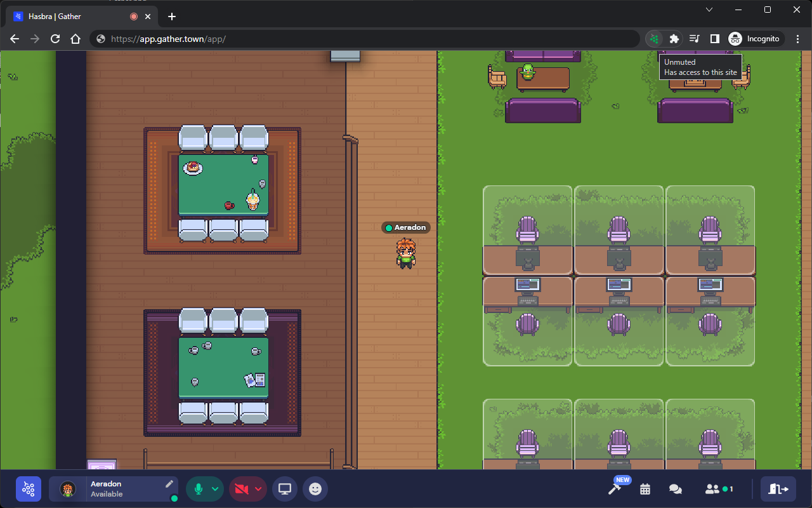812x508 pixels.
Task: Turn on the camera
Action: (x=241, y=489)
